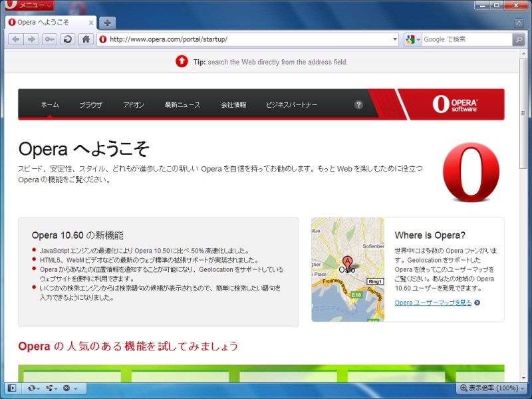Go back with the left arrow button
Image resolution: width=532 pixels, height=399 pixels.
16,39
